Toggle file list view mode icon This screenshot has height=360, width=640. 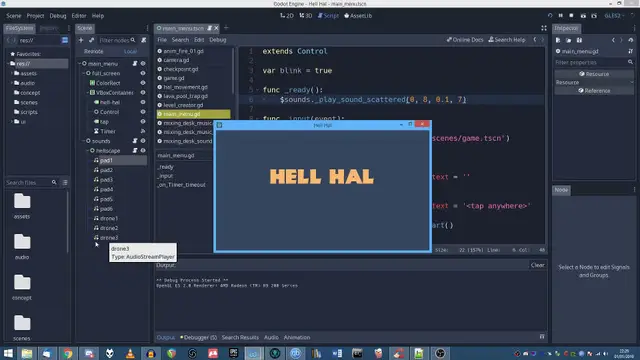pyautogui.click(x=65, y=182)
